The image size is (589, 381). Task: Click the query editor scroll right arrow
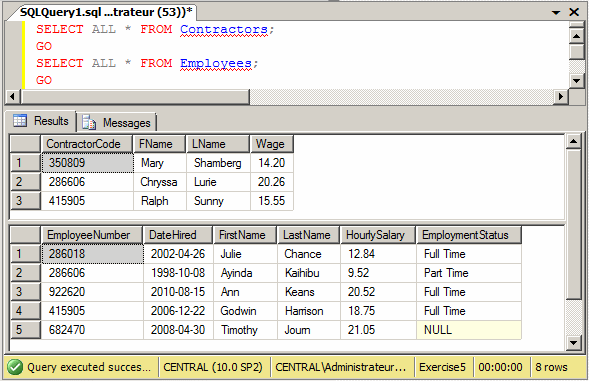pyautogui.click(x=561, y=97)
